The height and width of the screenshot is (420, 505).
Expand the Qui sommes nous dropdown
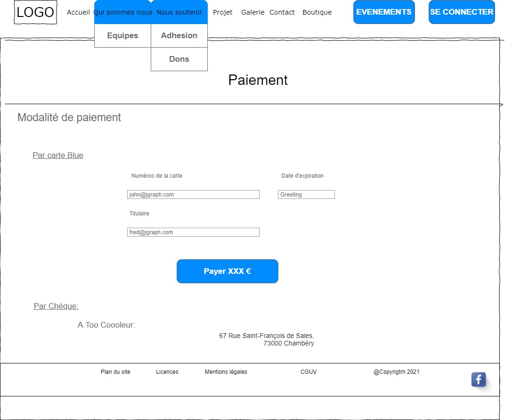(123, 12)
